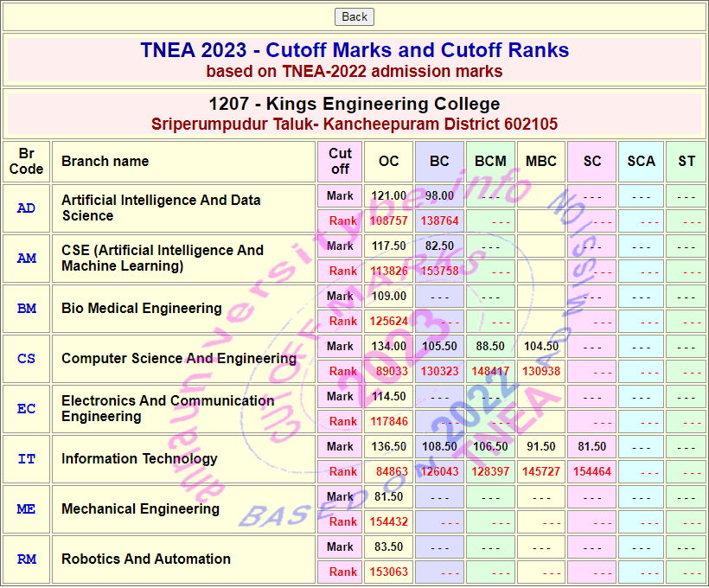Click OC mark 134.00 for CS

pyautogui.click(x=388, y=347)
